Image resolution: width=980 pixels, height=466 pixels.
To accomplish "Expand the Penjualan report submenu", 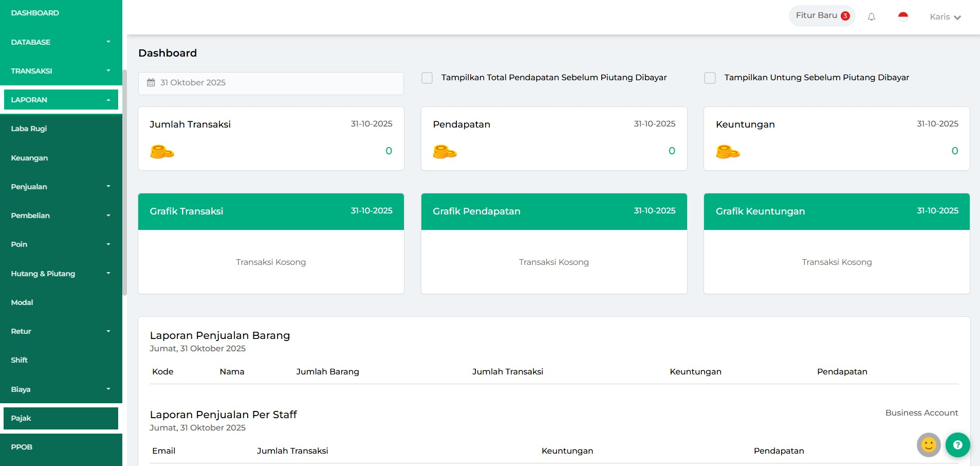I will click(61, 187).
